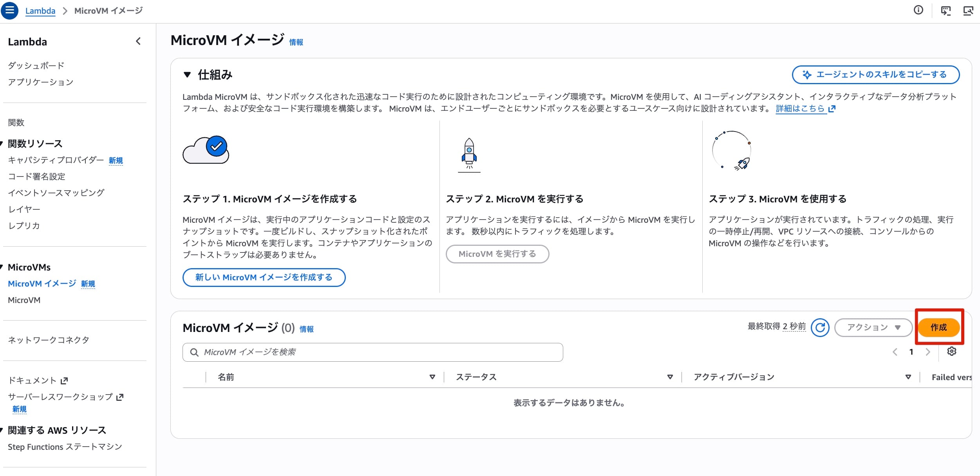Open レイヤー in the sidebar
Viewport: 980px width, 476px height.
coord(24,209)
